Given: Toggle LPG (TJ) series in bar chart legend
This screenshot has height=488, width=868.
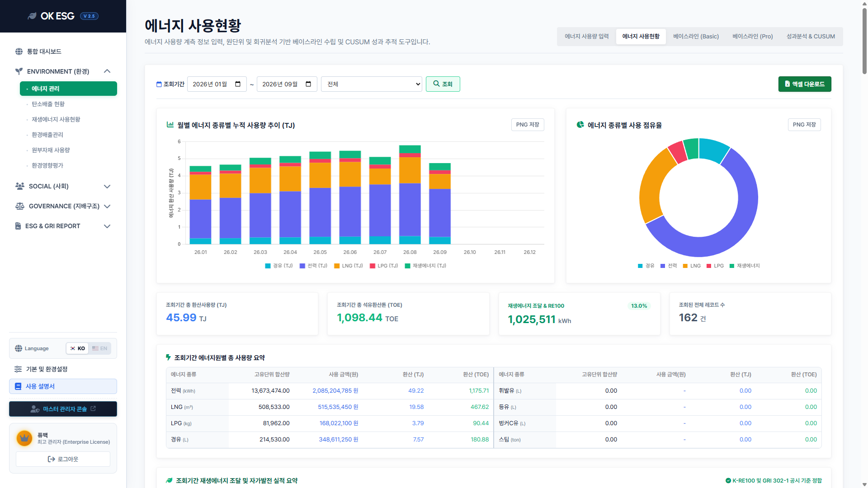Looking at the screenshot, I should coord(384,266).
